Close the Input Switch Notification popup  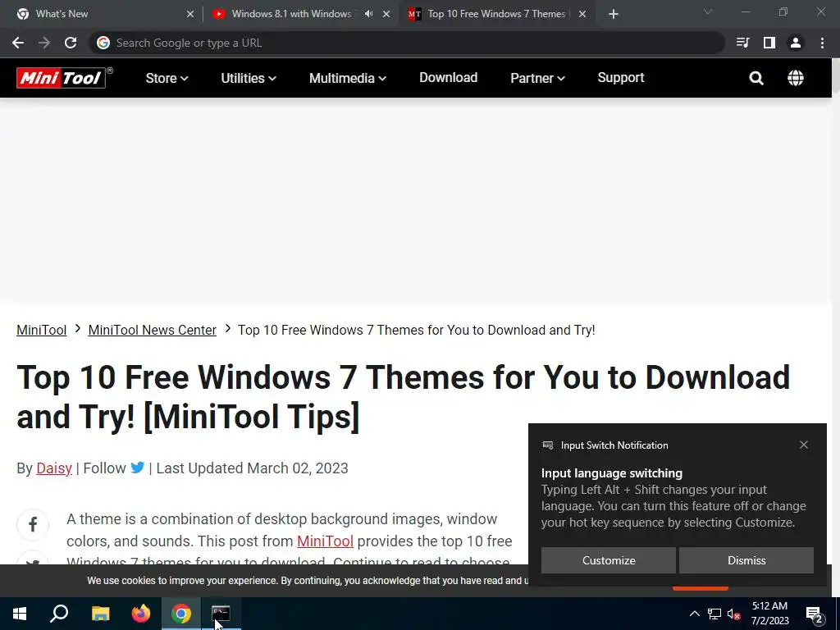coord(804,445)
